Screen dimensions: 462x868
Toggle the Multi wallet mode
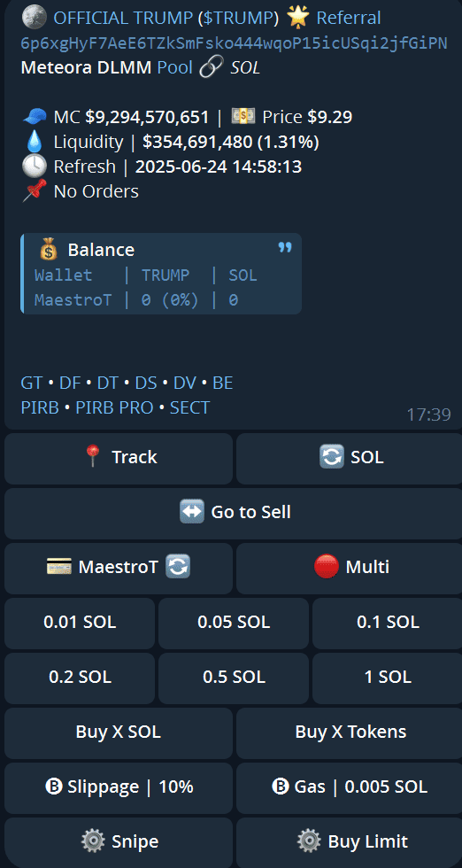click(349, 568)
